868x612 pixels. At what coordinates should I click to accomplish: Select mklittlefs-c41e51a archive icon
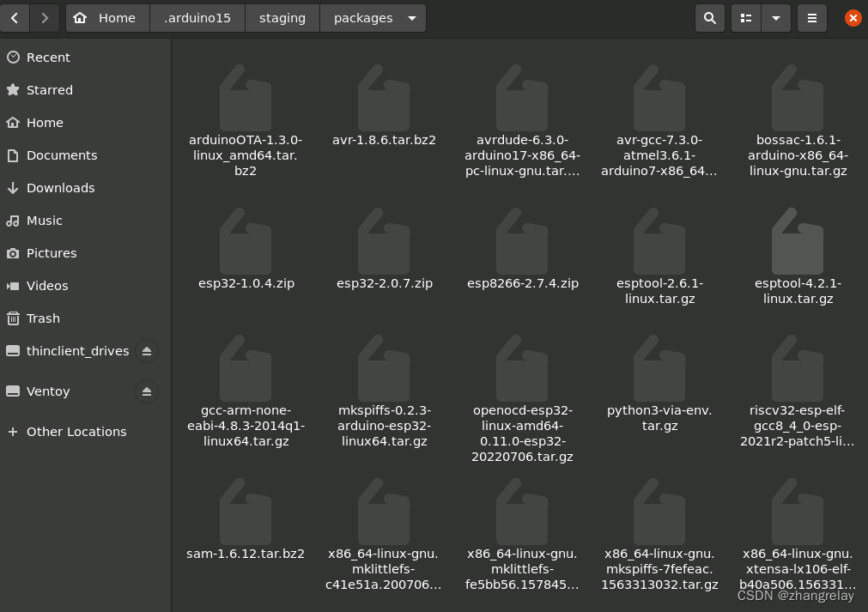384,512
